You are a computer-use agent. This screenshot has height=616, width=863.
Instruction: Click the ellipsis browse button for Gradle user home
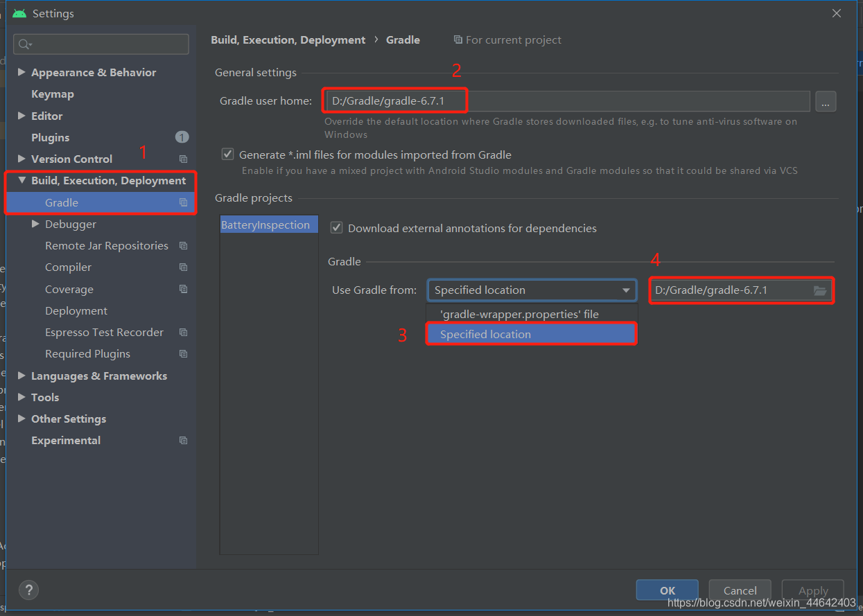coord(826,101)
